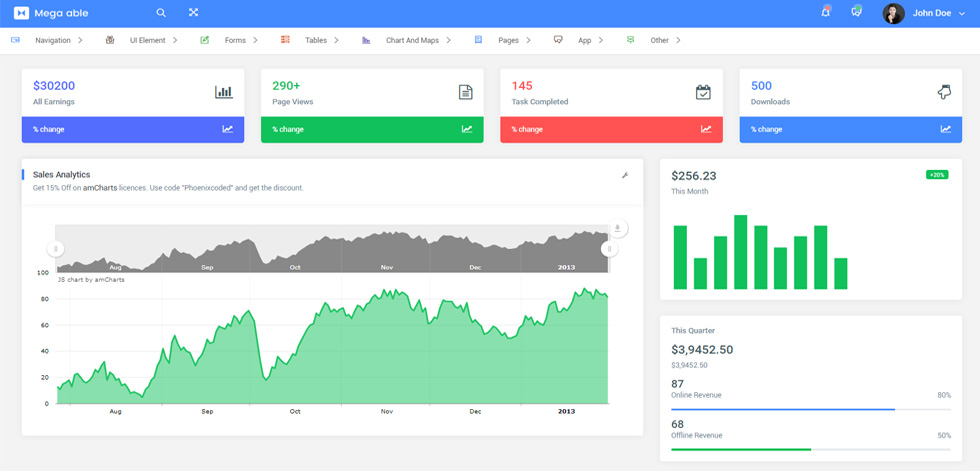Screen dimensions: 980x471
Task: Click the Tables menu icon
Action: tap(285, 40)
